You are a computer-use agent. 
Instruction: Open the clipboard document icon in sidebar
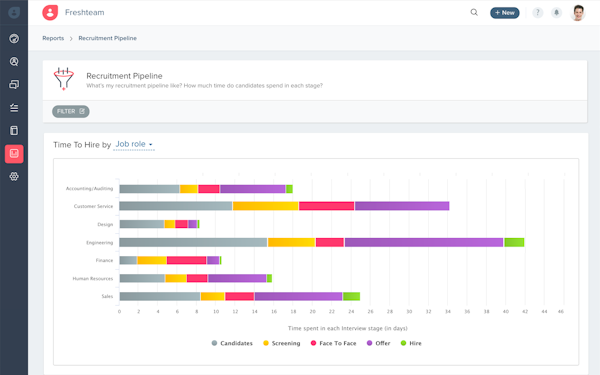[x=14, y=130]
